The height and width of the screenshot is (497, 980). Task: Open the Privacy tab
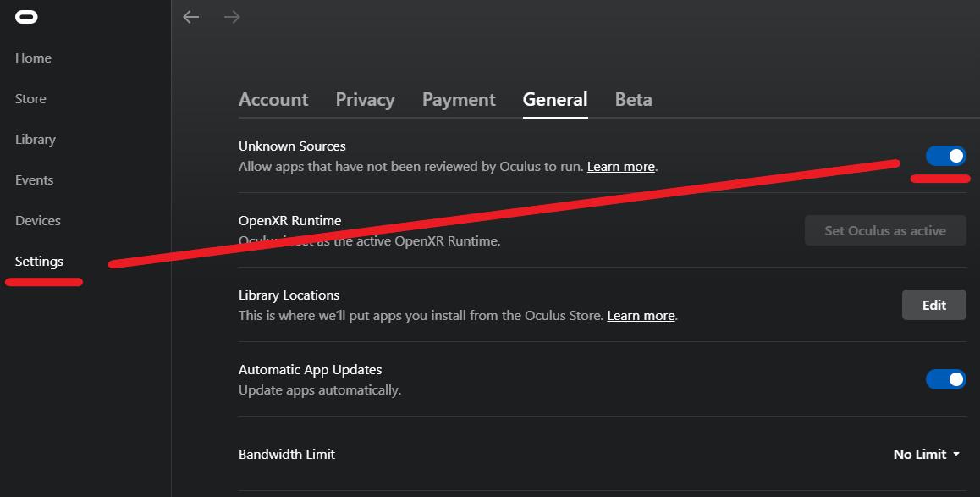365,100
